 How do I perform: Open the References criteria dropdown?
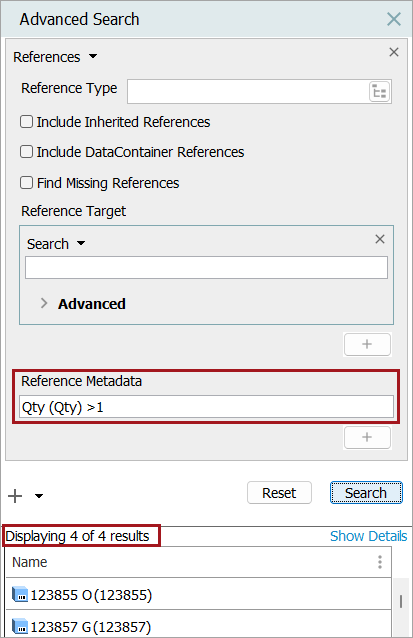pyautogui.click(x=93, y=56)
